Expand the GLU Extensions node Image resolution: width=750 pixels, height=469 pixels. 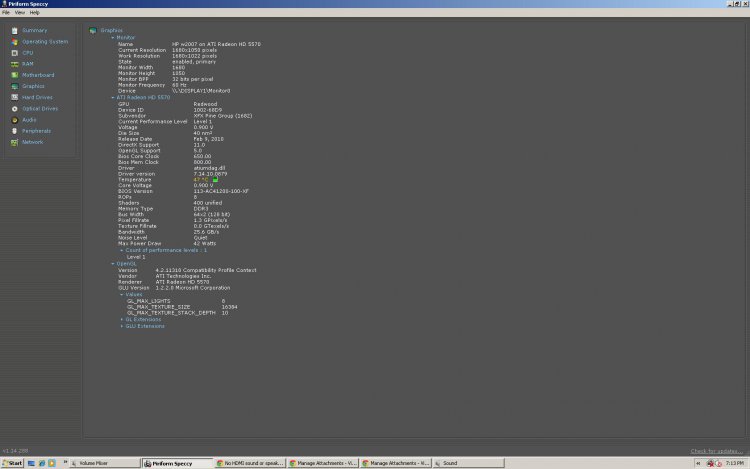(121, 326)
